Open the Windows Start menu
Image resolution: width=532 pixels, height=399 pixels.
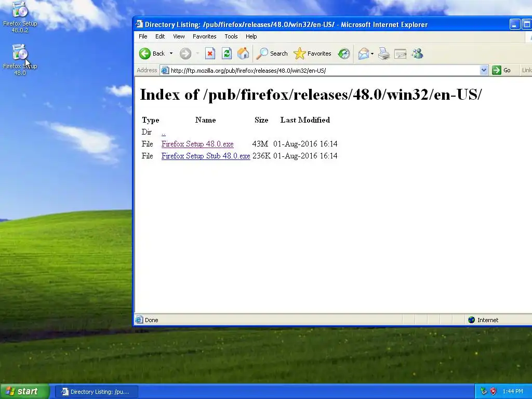tap(24, 391)
